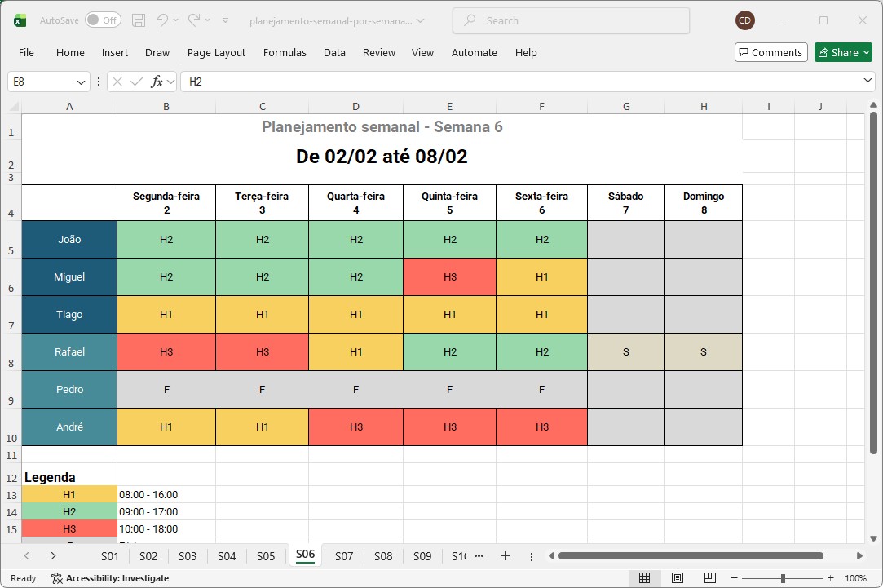Open the CD user account avatar
The image size is (883, 588).
(x=745, y=20)
